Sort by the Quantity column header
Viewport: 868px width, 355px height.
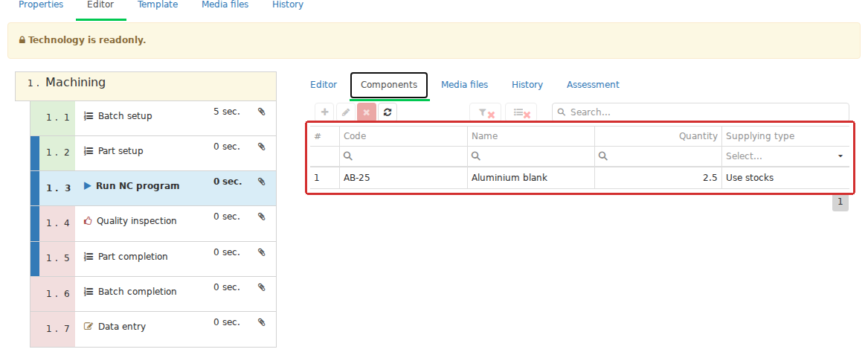[x=658, y=135]
